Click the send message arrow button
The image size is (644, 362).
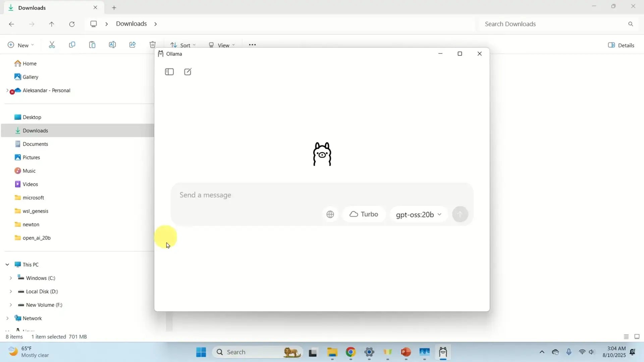pos(460,214)
